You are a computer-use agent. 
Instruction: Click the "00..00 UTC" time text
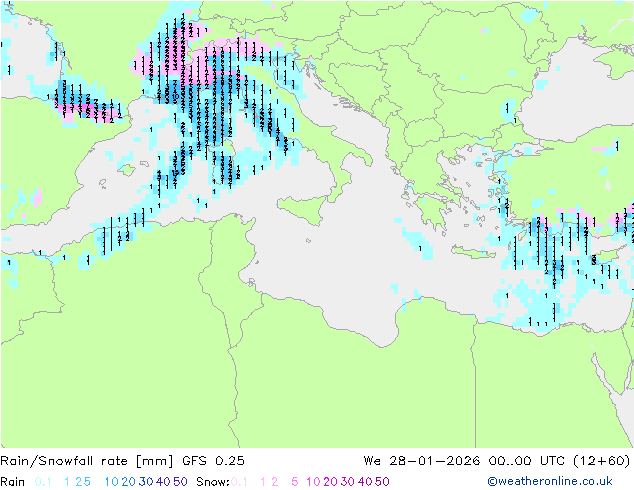coord(527,461)
